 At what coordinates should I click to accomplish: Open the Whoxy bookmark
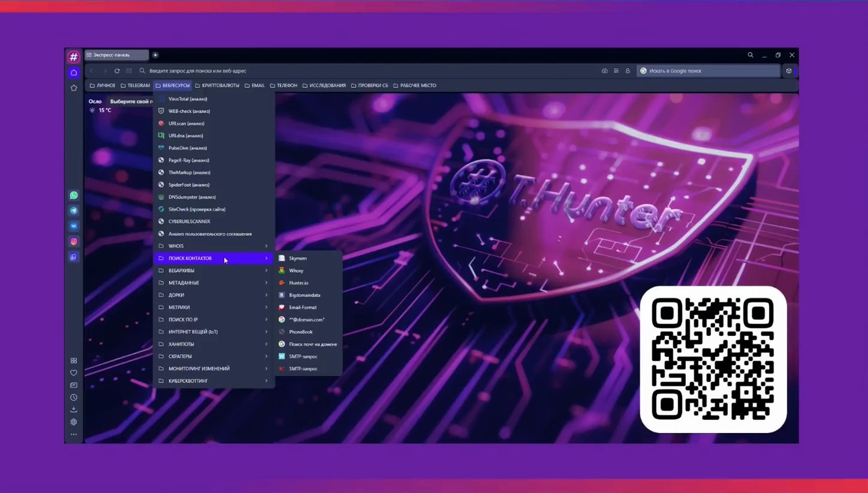pyautogui.click(x=309, y=271)
